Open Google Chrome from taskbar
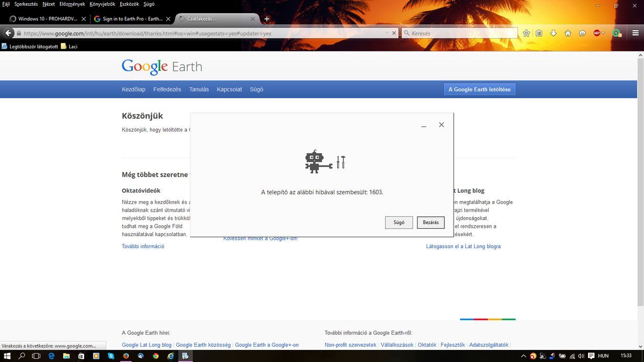 point(156,356)
